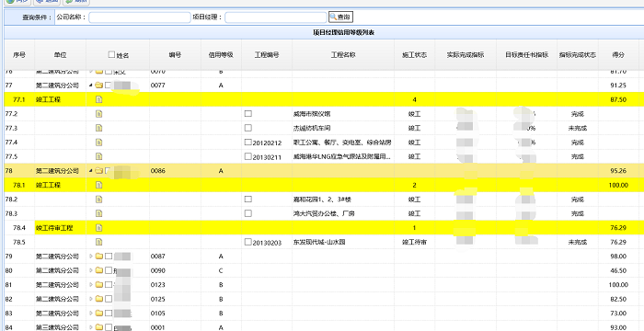Collapse the tree node of row 77
The height and width of the screenshot is (331, 644).
[91, 86]
